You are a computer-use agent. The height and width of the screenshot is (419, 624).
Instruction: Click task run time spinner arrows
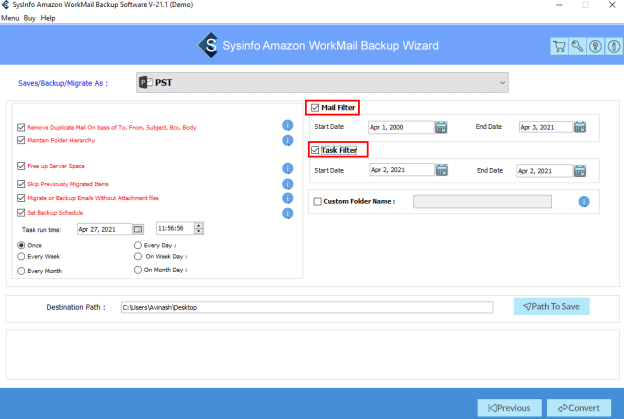coord(199,228)
